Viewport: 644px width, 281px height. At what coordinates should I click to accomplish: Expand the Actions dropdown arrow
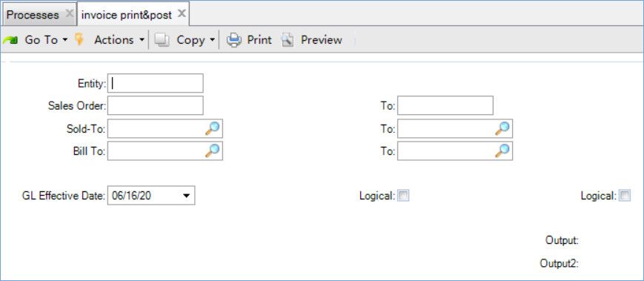tap(142, 40)
